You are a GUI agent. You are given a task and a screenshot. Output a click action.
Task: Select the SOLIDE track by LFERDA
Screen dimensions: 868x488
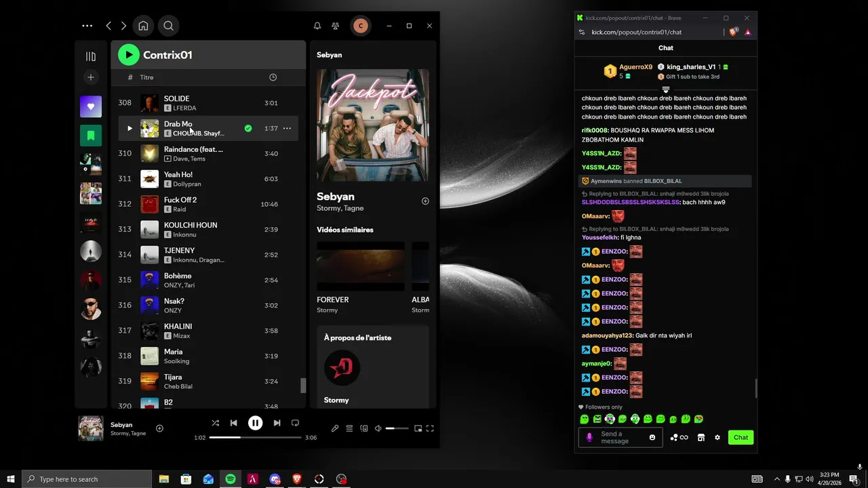(x=208, y=103)
